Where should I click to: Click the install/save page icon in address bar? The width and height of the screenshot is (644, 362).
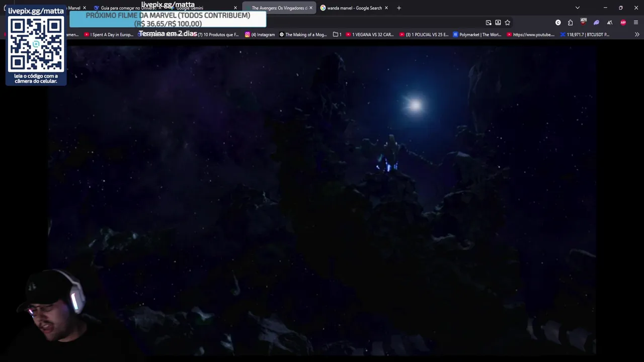click(498, 23)
